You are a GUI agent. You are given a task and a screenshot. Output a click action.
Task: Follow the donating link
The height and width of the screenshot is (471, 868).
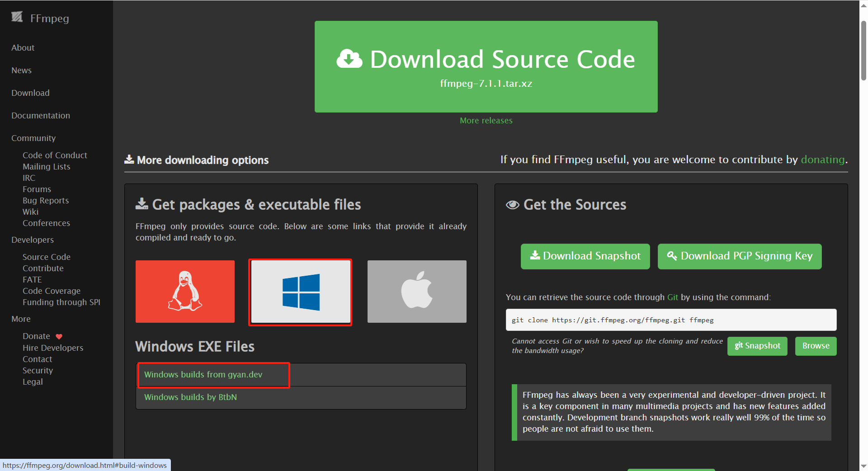822,160
